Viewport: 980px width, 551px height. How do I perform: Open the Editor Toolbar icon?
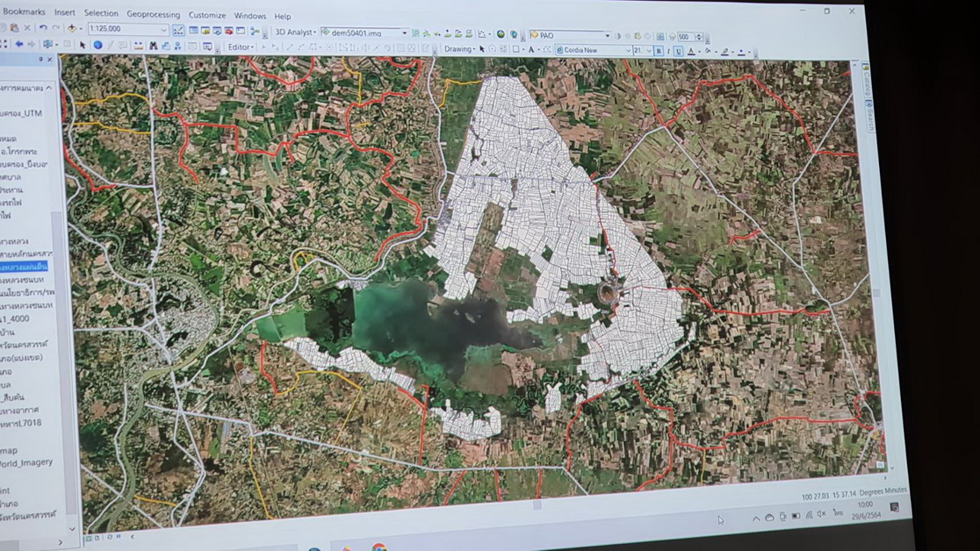pos(178,30)
